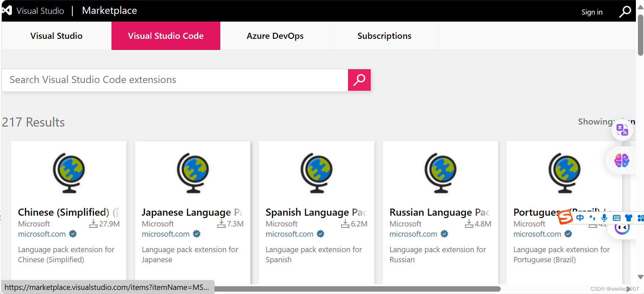This screenshot has width=644, height=294.
Task: Click the Portuguese (Brazil) globe icon
Action: [564, 173]
